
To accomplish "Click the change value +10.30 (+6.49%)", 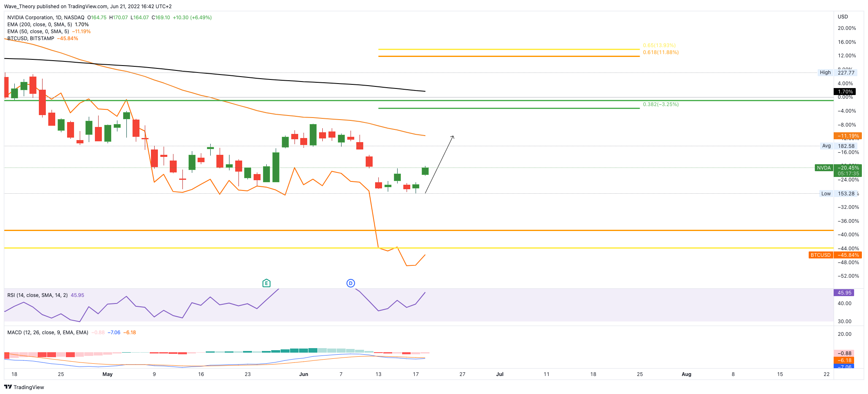I will coord(192,18).
